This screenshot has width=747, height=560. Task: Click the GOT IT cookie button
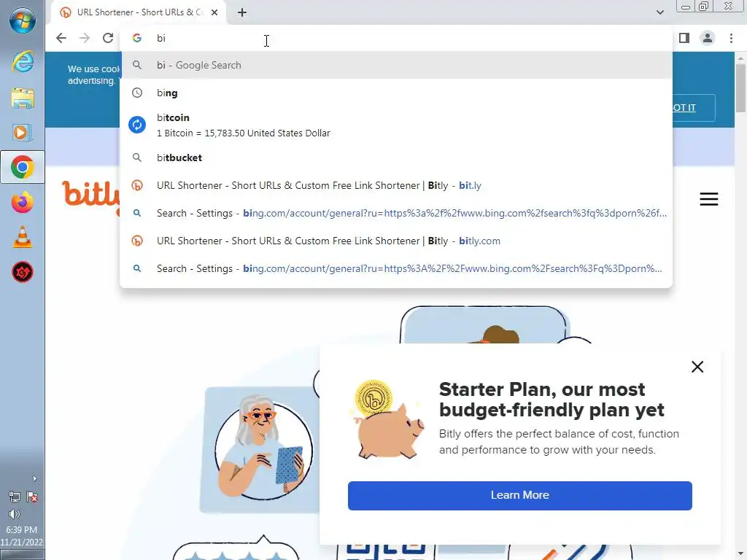pyautogui.click(x=692, y=108)
